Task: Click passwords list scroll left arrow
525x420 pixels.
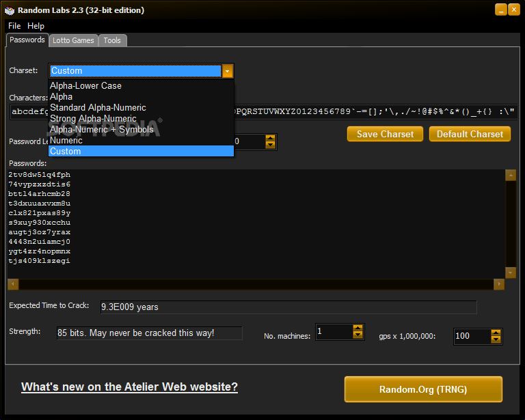Action: (x=13, y=284)
